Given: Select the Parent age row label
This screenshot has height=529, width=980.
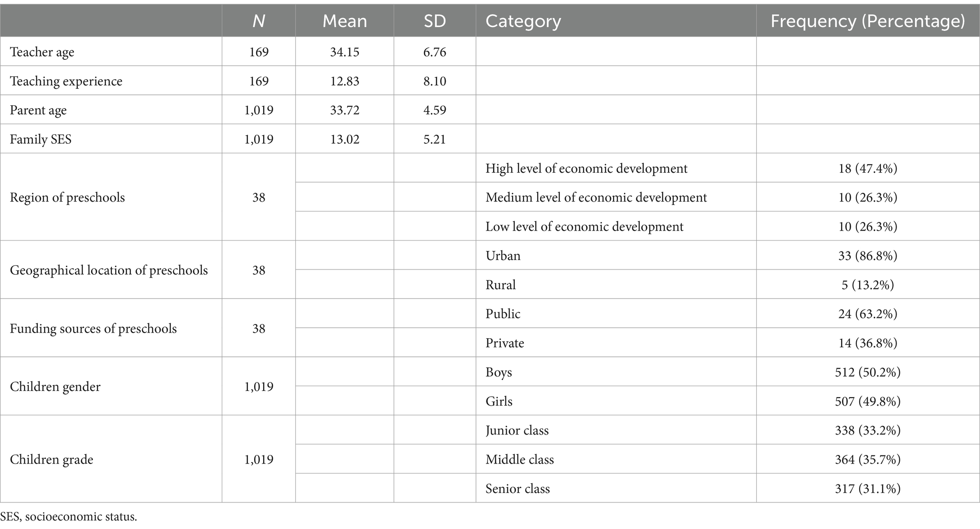Looking at the screenshot, I should point(38,110).
